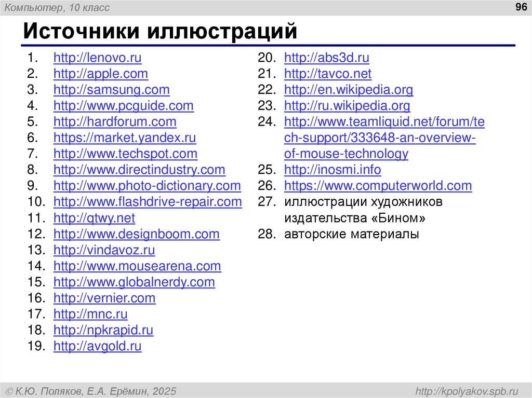Visit the www.mousearena.com link

(137, 266)
